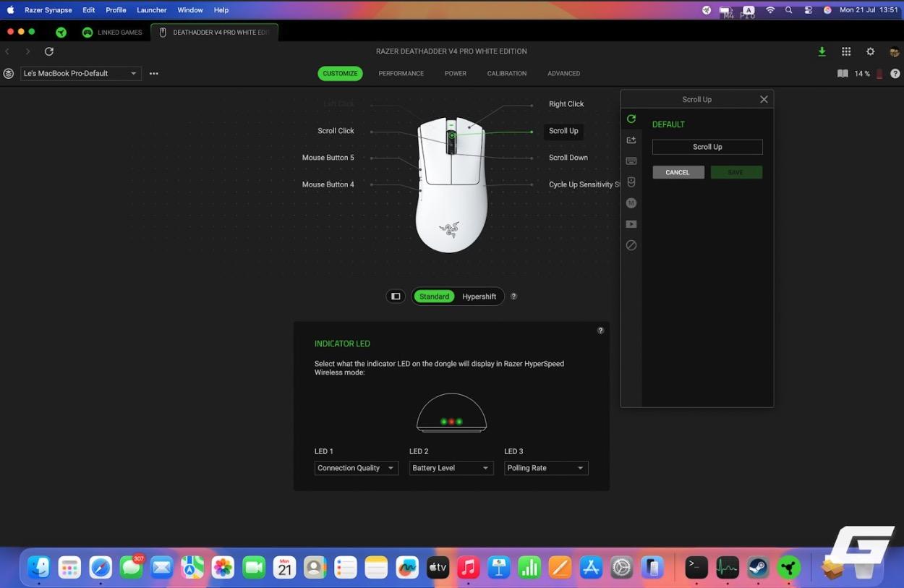Click the Cancel button
Image resolution: width=904 pixels, height=588 pixels.
[678, 172]
